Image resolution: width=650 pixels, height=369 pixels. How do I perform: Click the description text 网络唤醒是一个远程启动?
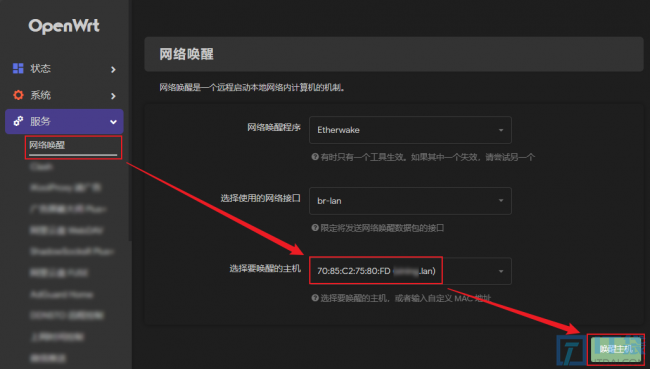(252, 87)
